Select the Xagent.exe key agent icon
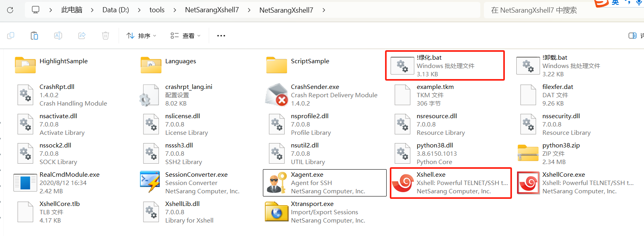 tap(277, 183)
